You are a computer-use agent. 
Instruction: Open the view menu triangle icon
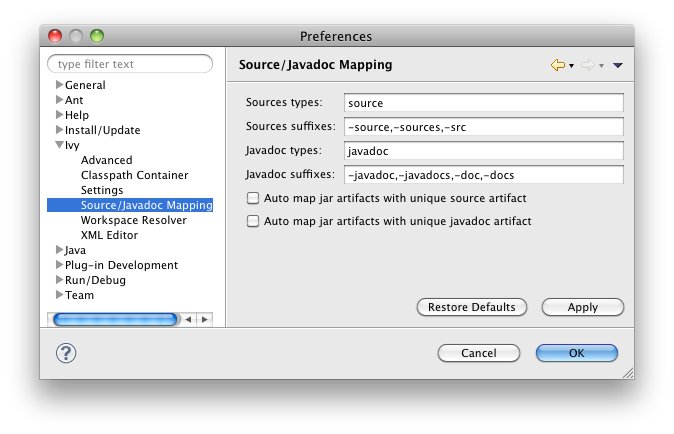click(617, 66)
